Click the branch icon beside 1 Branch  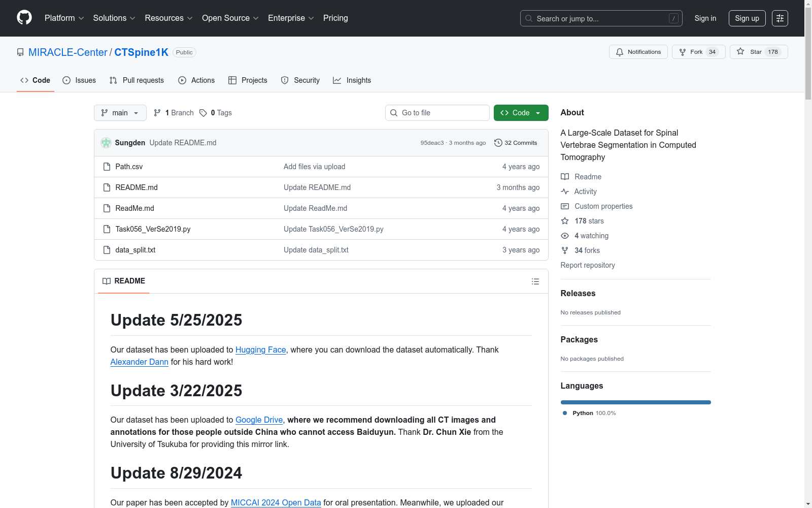(157, 113)
